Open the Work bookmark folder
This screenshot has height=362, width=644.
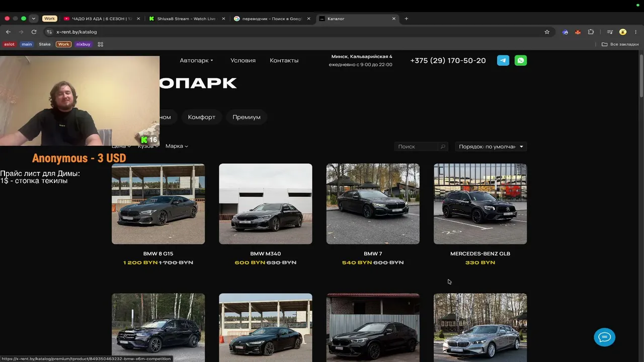(63, 44)
